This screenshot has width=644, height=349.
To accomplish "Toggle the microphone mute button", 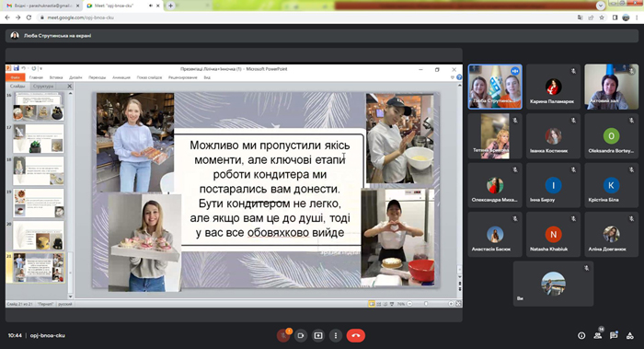I will pos(283,335).
